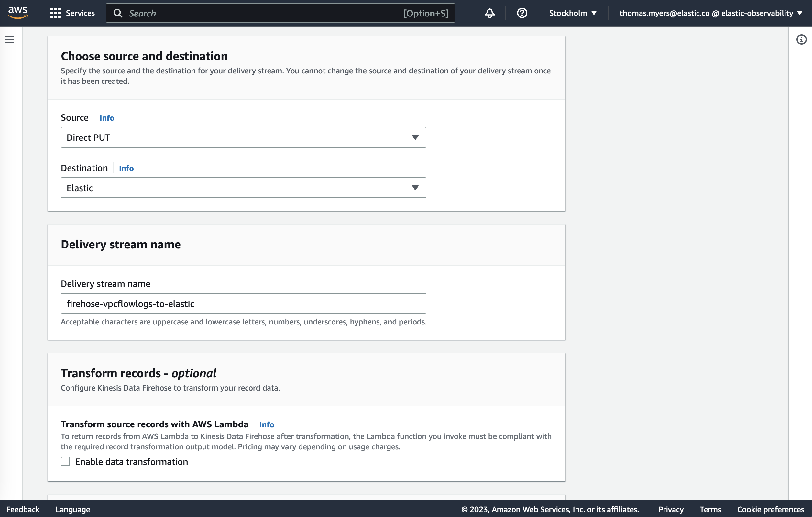Open the Destination dropdown showing Elastic
Viewport: 812px width, 517px height.
click(244, 188)
